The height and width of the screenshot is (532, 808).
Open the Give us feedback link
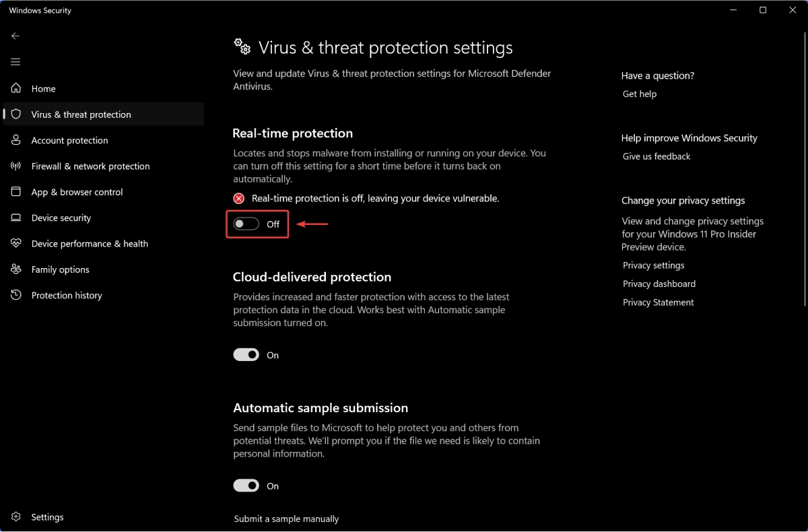pos(656,156)
